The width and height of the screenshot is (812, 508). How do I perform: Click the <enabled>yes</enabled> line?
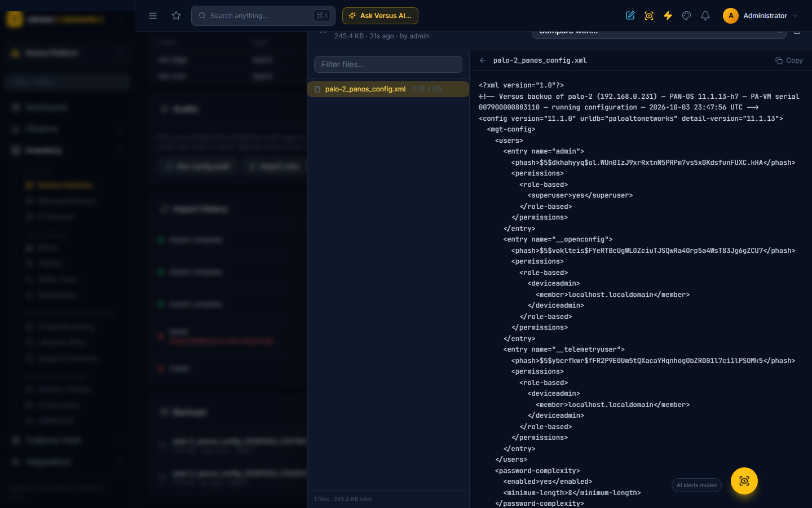point(548,481)
